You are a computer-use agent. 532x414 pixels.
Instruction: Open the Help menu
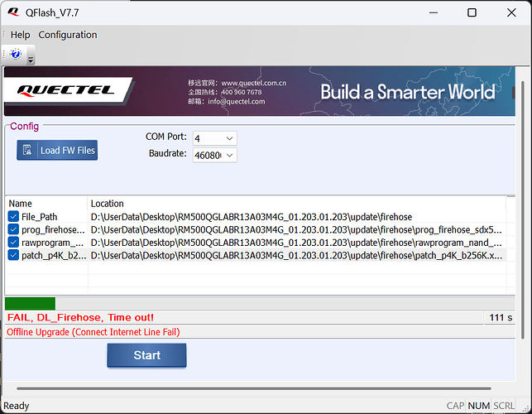tap(21, 35)
